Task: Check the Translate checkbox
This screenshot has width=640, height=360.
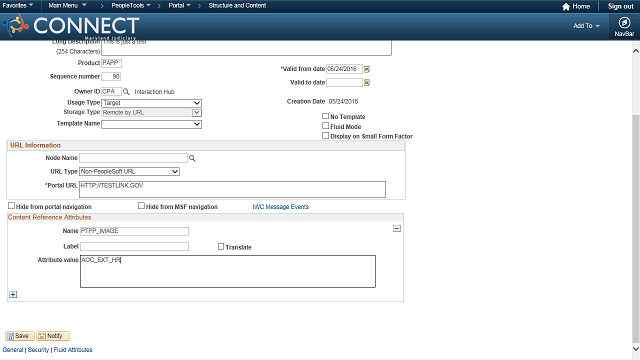Action: click(221, 247)
